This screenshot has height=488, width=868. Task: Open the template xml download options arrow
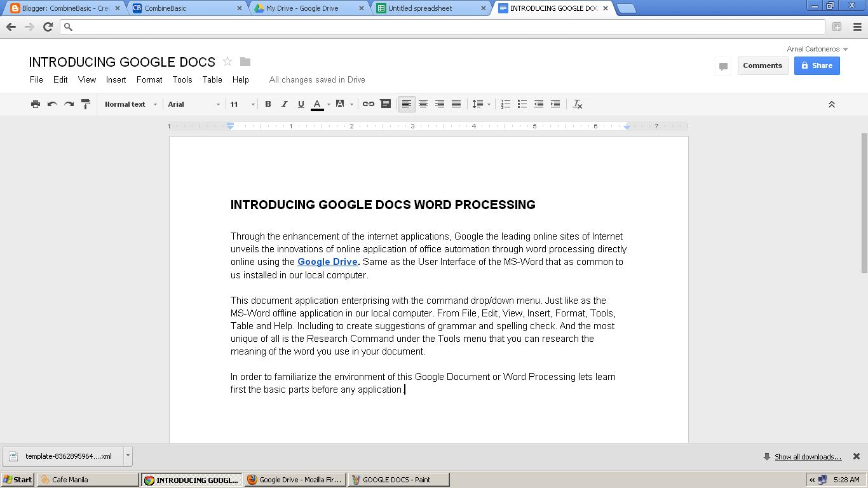coord(128,456)
